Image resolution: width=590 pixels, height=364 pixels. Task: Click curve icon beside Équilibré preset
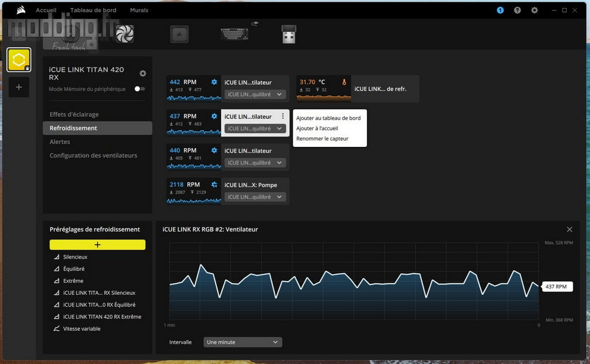point(56,269)
